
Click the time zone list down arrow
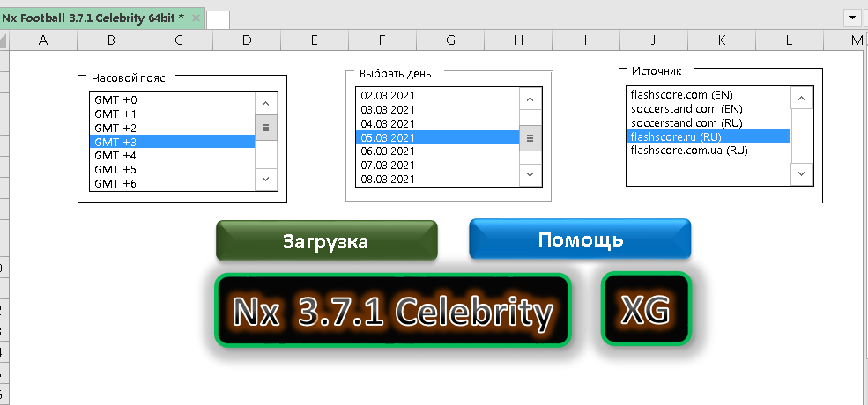pyautogui.click(x=265, y=179)
